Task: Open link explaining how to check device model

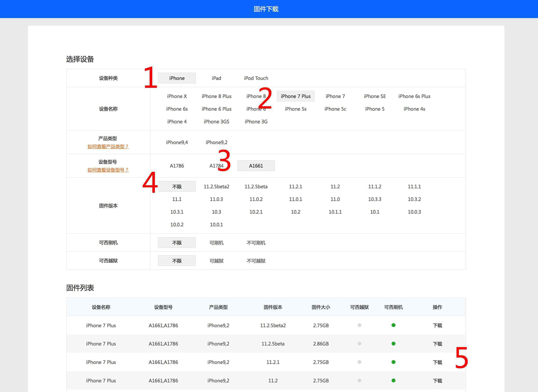Action: pos(108,170)
